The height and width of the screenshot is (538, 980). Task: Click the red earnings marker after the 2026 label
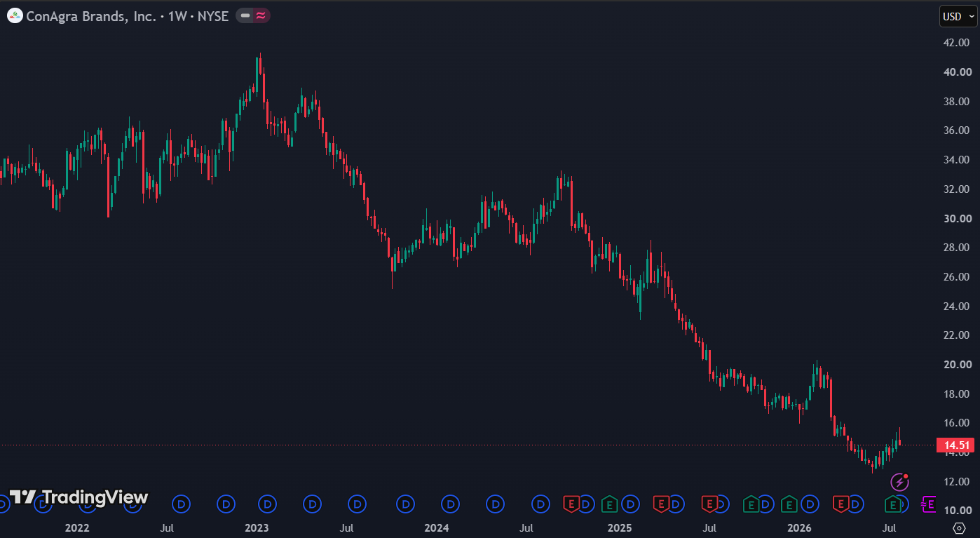point(841,503)
